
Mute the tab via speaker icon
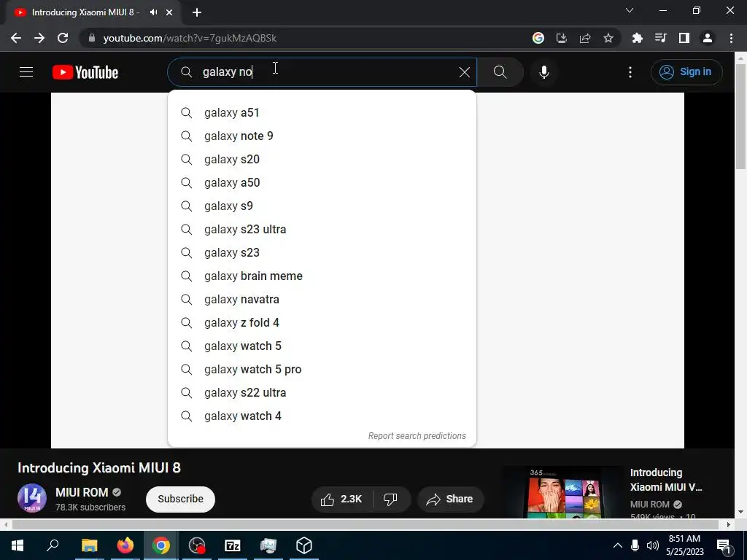point(153,12)
